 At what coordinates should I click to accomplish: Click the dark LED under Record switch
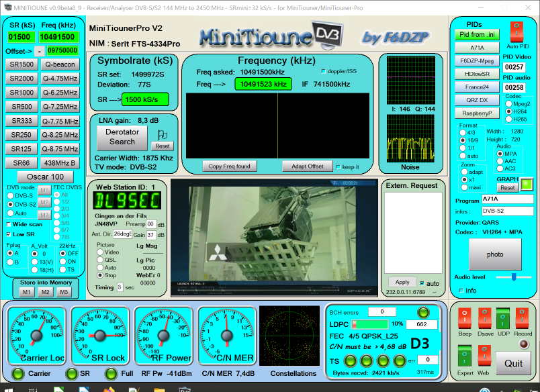coord(524,344)
